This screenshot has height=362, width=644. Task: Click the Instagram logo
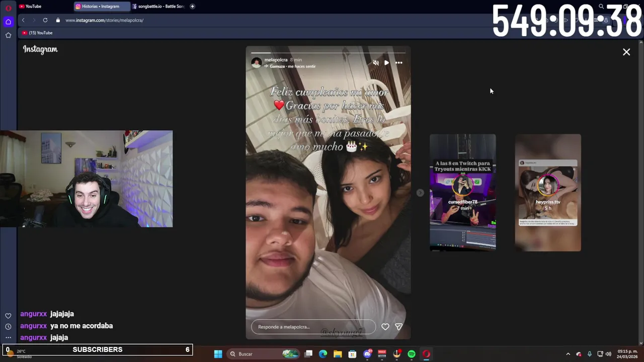[40, 49]
